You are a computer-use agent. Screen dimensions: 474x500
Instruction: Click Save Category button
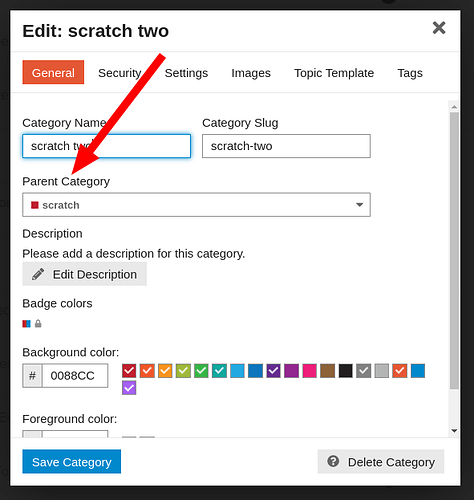coord(72,462)
